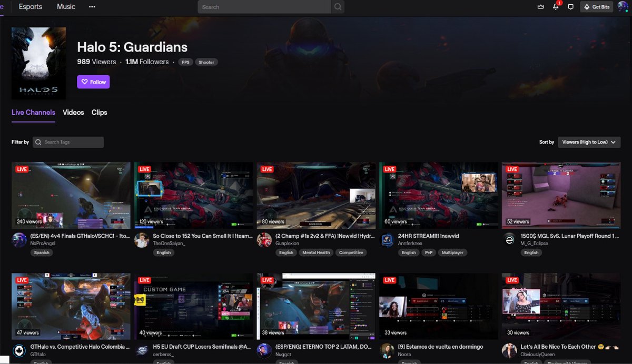Click ObviouslyQueen channel avatar

tap(509, 351)
